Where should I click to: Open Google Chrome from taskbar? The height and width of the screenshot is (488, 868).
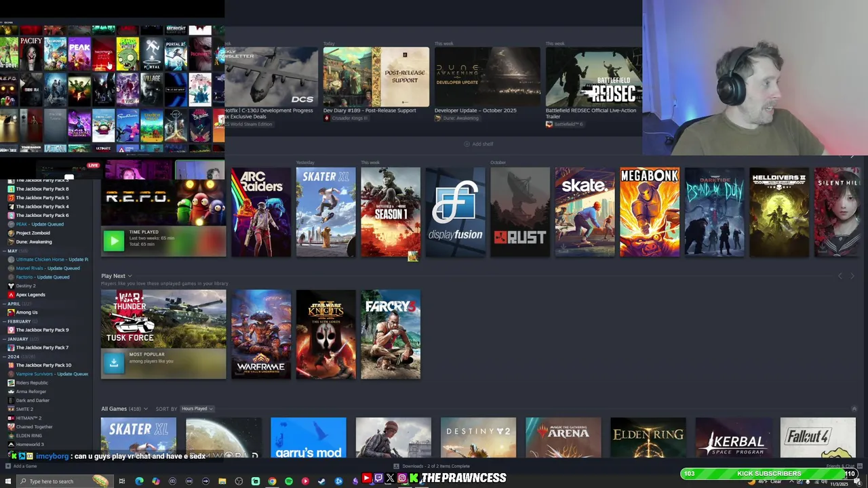pyautogui.click(x=272, y=481)
